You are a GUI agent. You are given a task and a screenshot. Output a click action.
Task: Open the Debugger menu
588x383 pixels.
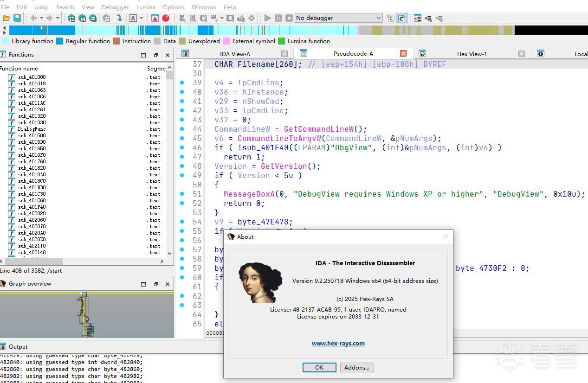click(x=116, y=7)
